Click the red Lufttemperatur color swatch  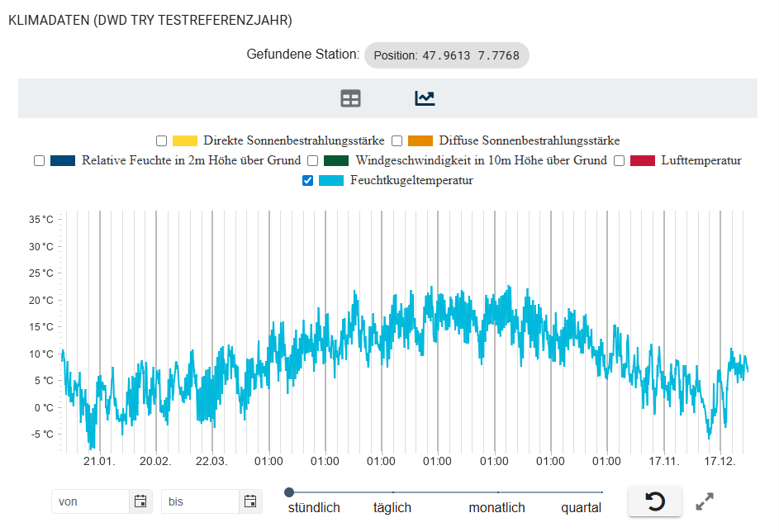[642, 161]
